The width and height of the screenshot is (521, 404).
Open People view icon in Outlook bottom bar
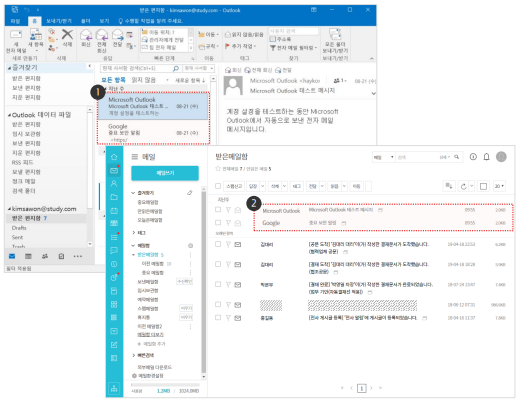[45, 256]
